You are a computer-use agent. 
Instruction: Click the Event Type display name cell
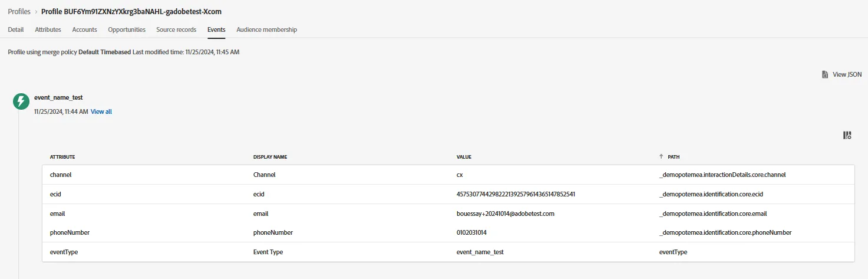pyautogui.click(x=268, y=252)
